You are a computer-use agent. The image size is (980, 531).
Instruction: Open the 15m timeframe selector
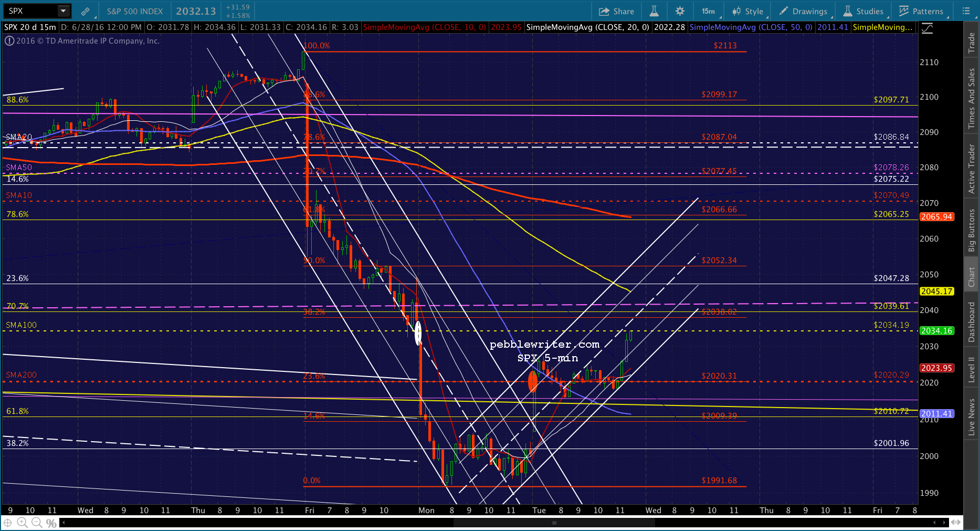point(710,11)
